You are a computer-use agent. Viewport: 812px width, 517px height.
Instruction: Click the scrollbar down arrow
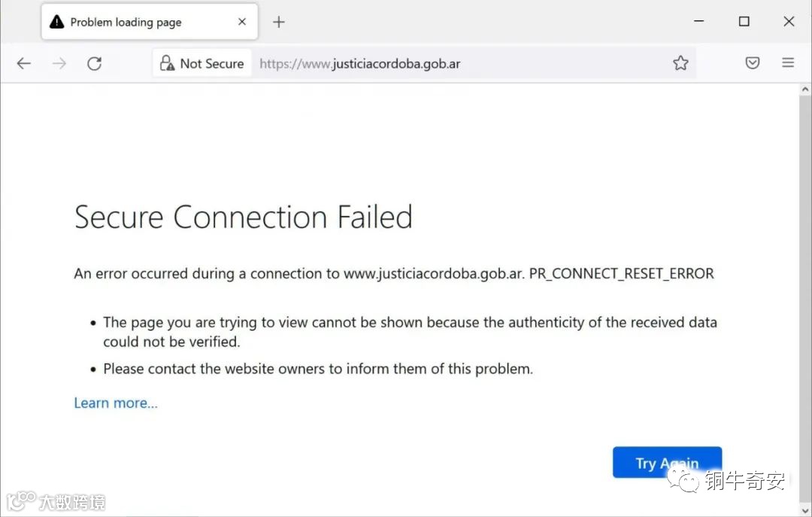[x=805, y=509]
